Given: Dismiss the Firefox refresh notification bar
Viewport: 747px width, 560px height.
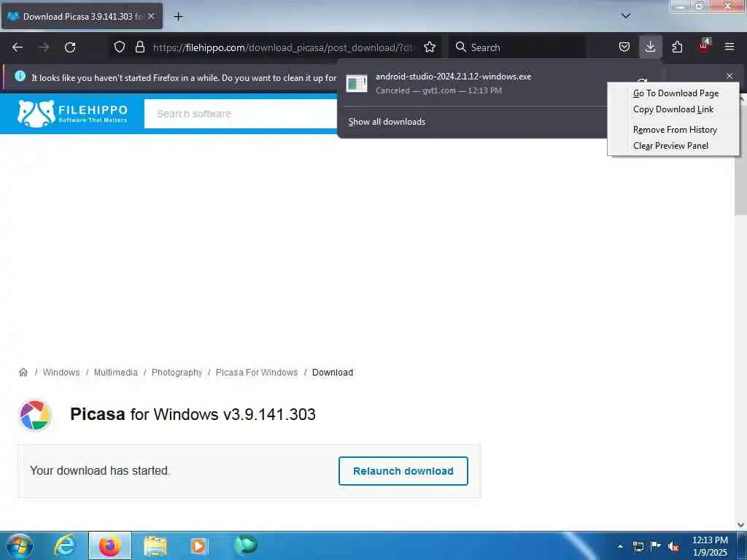Looking at the screenshot, I should [729, 76].
